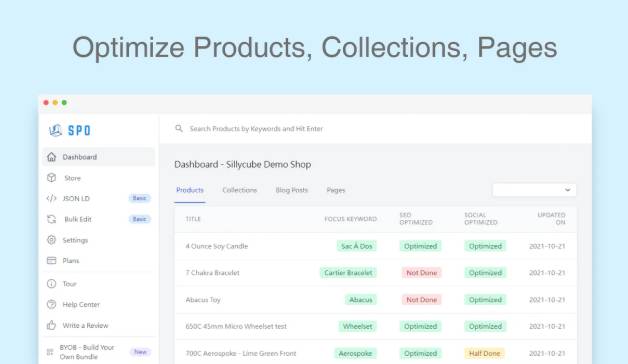Click the Store cube icon
The height and width of the screenshot is (364, 628).
(x=51, y=178)
